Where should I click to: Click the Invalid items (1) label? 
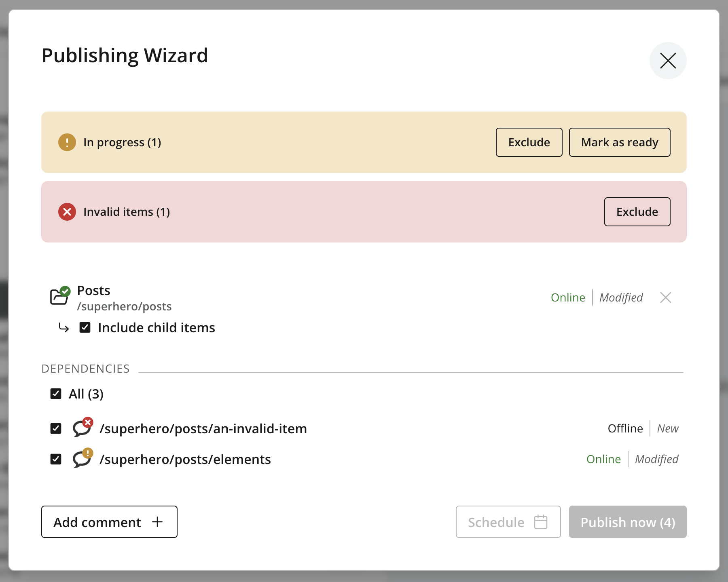coord(127,212)
